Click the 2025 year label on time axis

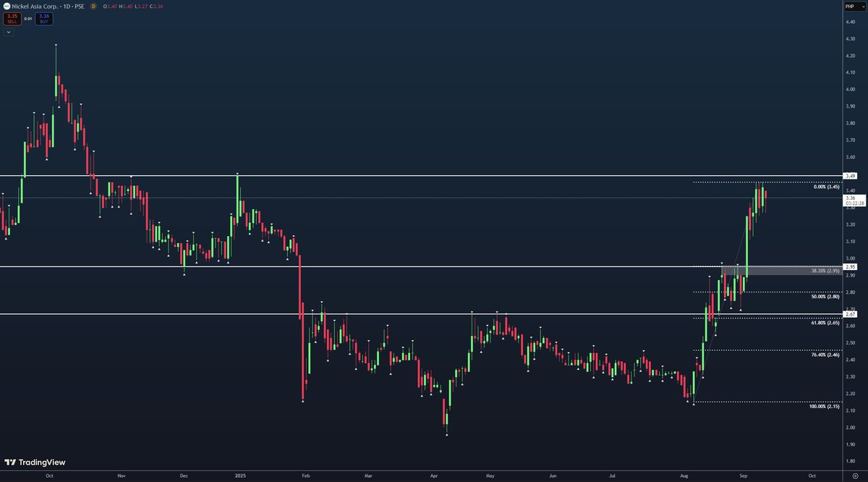[x=240, y=475]
